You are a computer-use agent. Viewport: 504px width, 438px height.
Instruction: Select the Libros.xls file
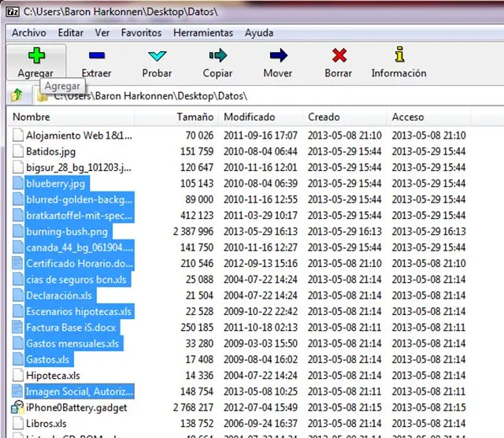(x=47, y=424)
